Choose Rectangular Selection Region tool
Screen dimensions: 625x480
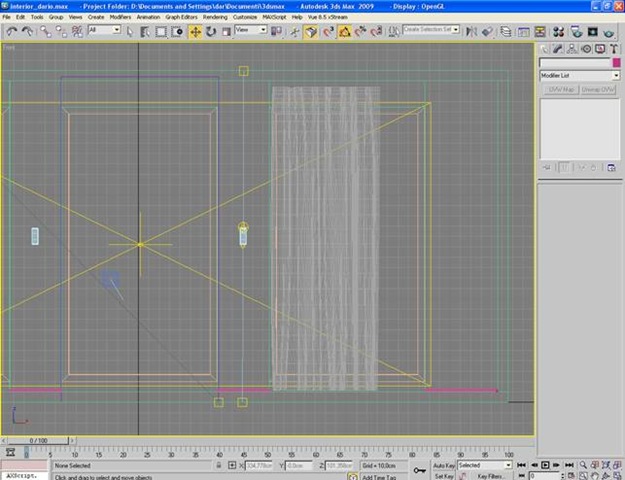(161, 31)
